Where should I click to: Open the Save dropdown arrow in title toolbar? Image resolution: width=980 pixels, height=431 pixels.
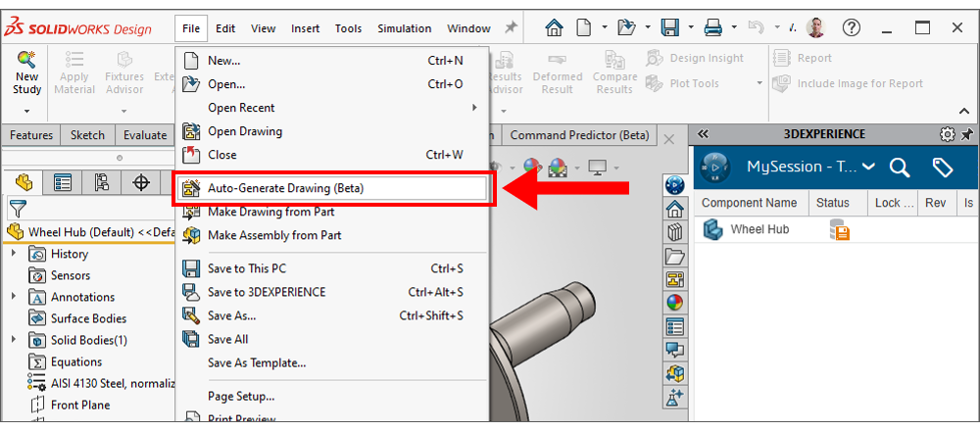pos(691,27)
